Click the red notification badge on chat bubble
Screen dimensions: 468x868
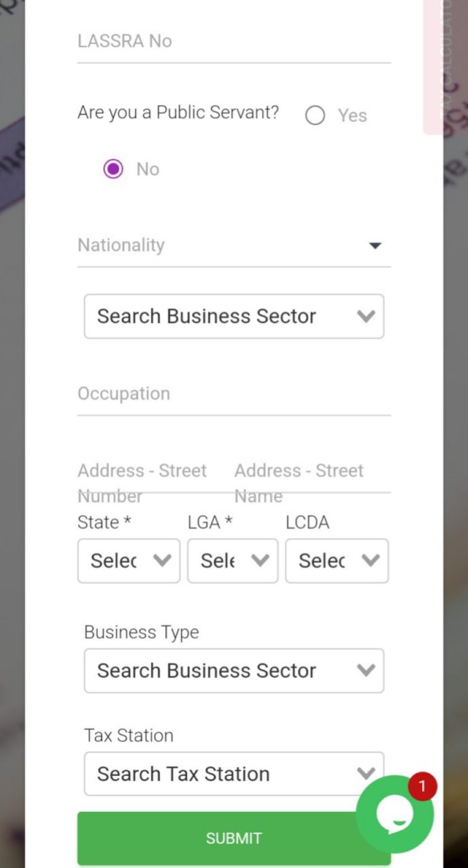[423, 787]
